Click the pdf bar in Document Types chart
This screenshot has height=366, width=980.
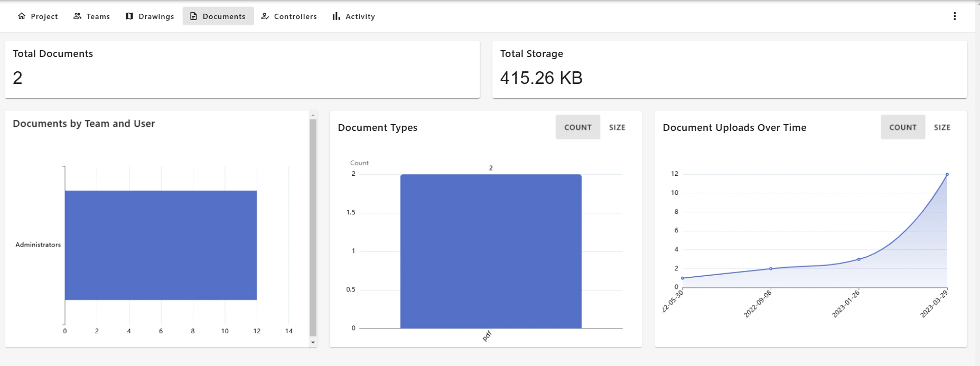point(491,251)
